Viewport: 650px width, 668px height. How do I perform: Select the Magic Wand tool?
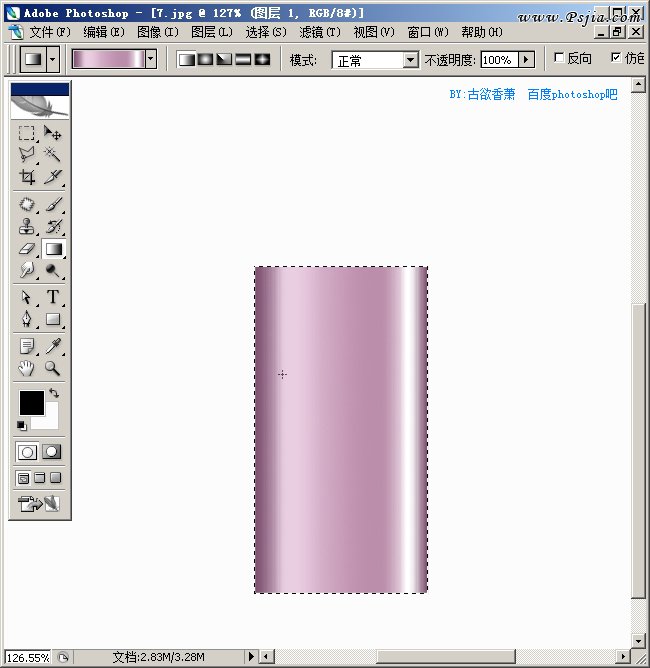click(x=53, y=154)
